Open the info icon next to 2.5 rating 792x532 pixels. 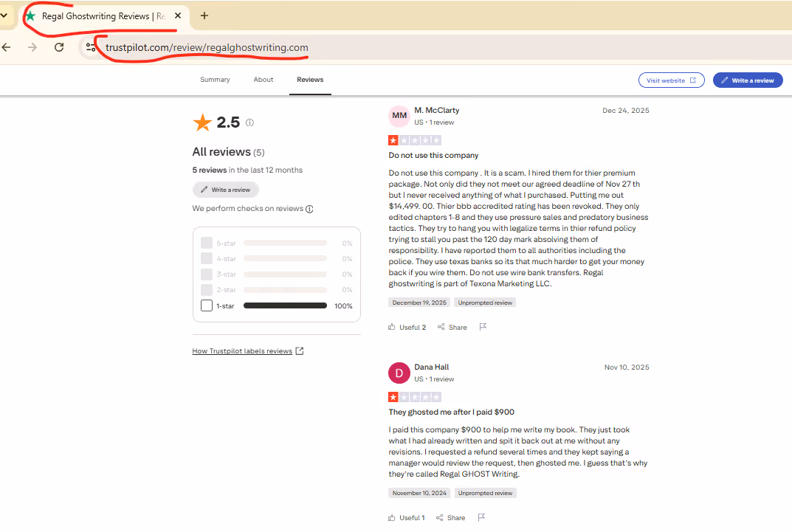click(x=249, y=122)
